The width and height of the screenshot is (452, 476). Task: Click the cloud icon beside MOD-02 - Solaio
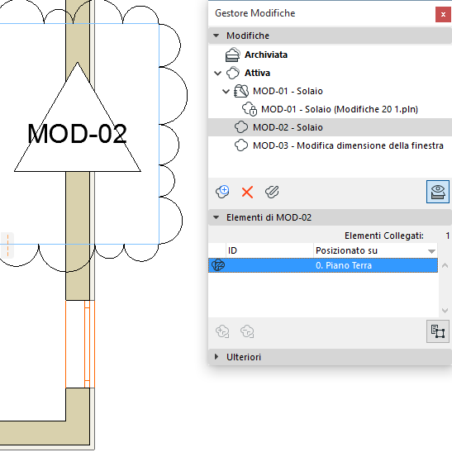coord(241,127)
